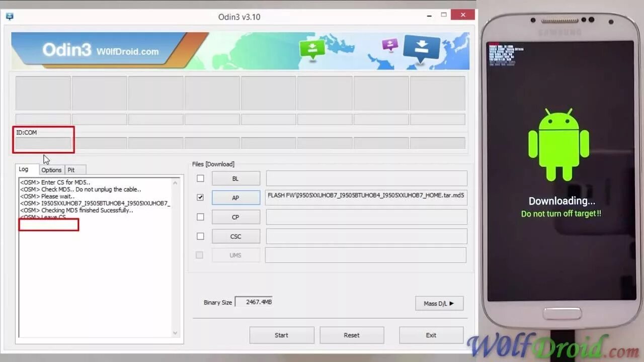This screenshot has height=362, width=644.
Task: Click the Binary Size value field
Action: pos(254,302)
